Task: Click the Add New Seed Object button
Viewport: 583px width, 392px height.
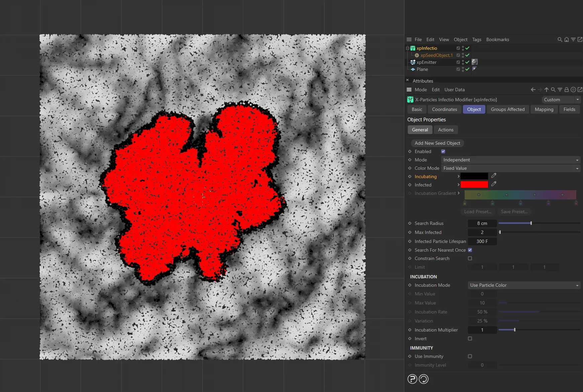Action: (x=437, y=143)
